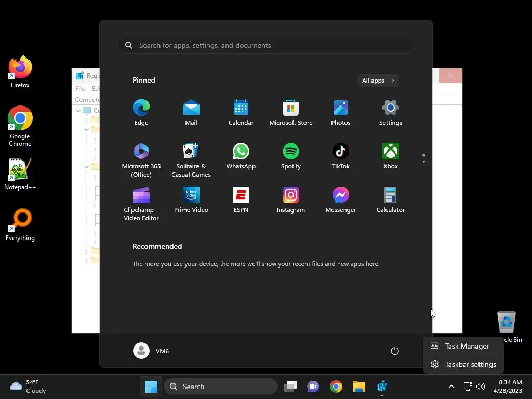Screen dimensions: 532x399
Task: Select the Notepad++ desktop shortcut
Action: pyautogui.click(x=20, y=174)
